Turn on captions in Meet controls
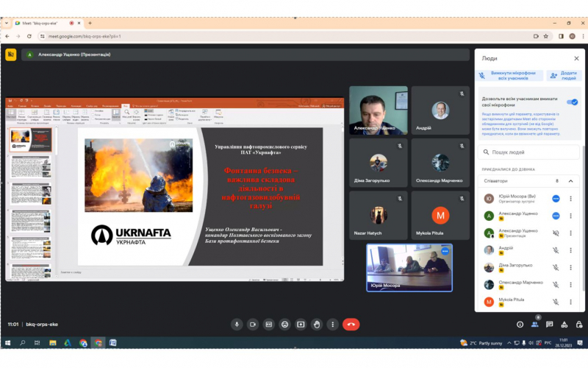The width and height of the screenshot is (588, 368). 269,325
